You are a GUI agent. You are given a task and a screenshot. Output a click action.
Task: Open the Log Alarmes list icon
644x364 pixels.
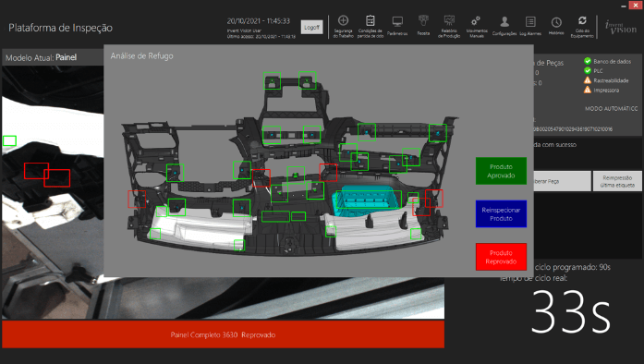[530, 22]
